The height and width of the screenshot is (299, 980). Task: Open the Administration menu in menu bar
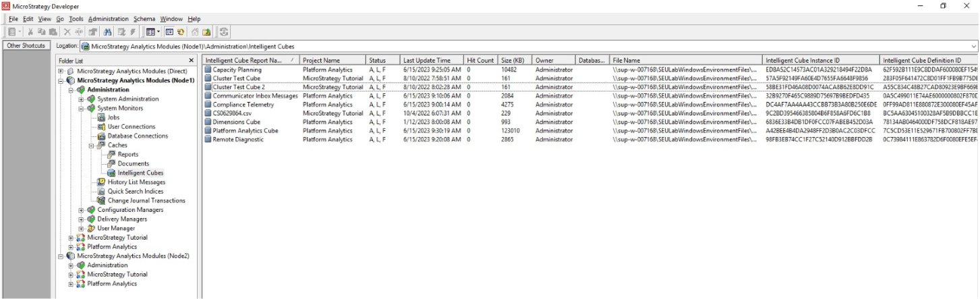click(x=108, y=19)
